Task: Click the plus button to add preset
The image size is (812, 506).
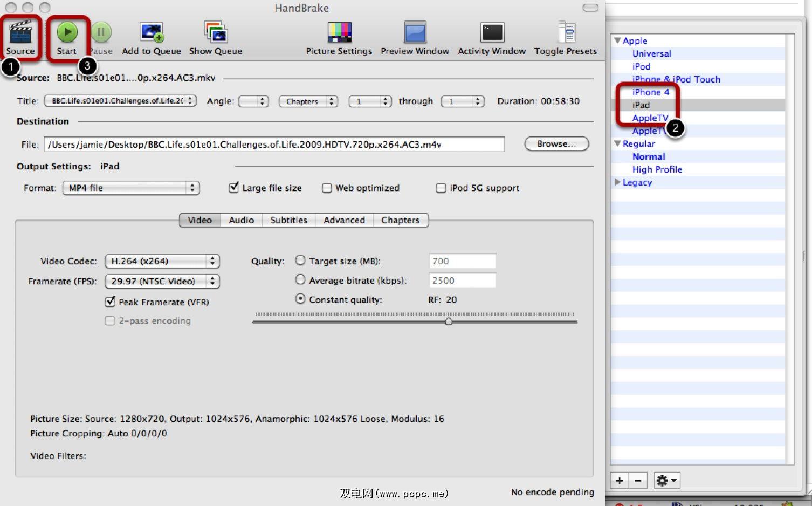Action: (x=620, y=481)
